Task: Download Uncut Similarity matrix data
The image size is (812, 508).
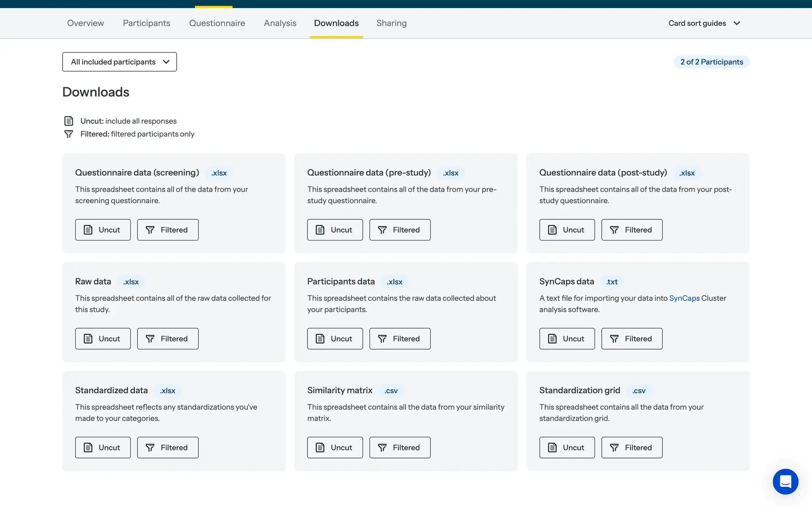Action: pyautogui.click(x=335, y=447)
